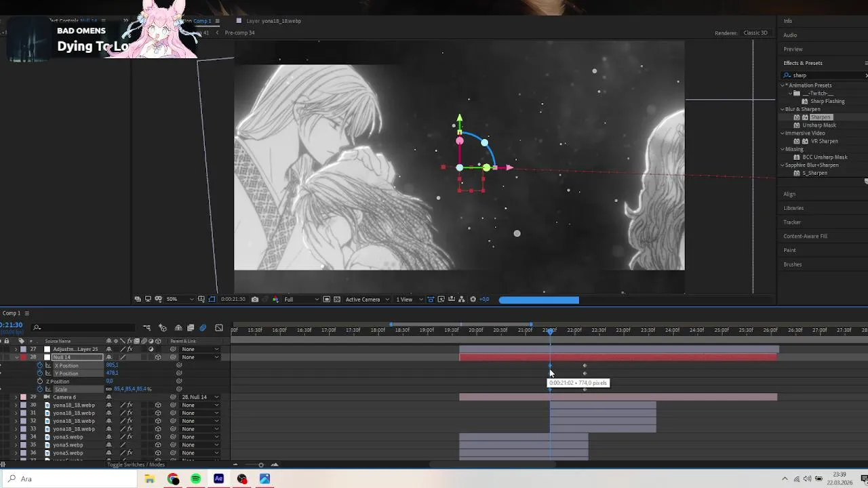Toggle Y Position stopwatch
Screen dimensions: 868x488
point(40,373)
